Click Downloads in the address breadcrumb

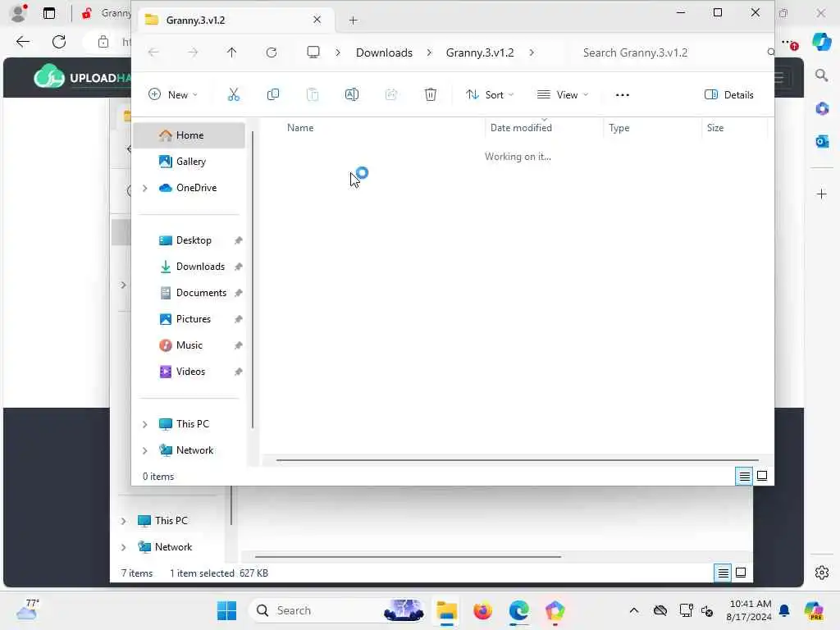(x=384, y=52)
